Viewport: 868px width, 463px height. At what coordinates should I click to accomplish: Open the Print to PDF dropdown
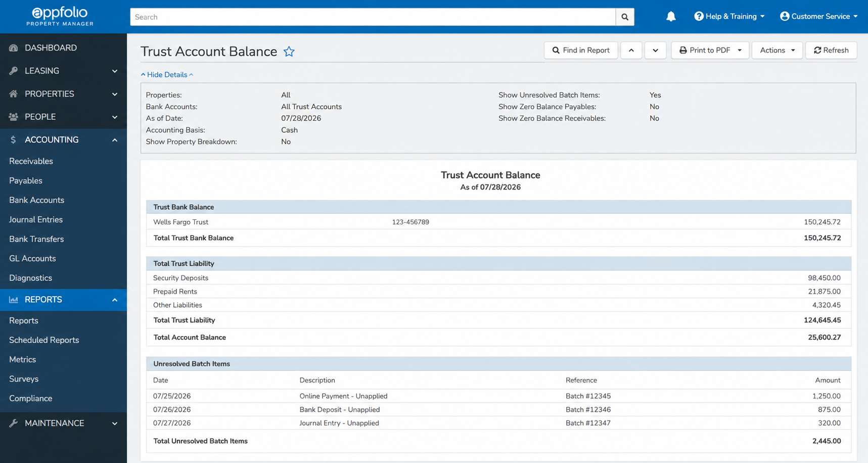point(710,50)
